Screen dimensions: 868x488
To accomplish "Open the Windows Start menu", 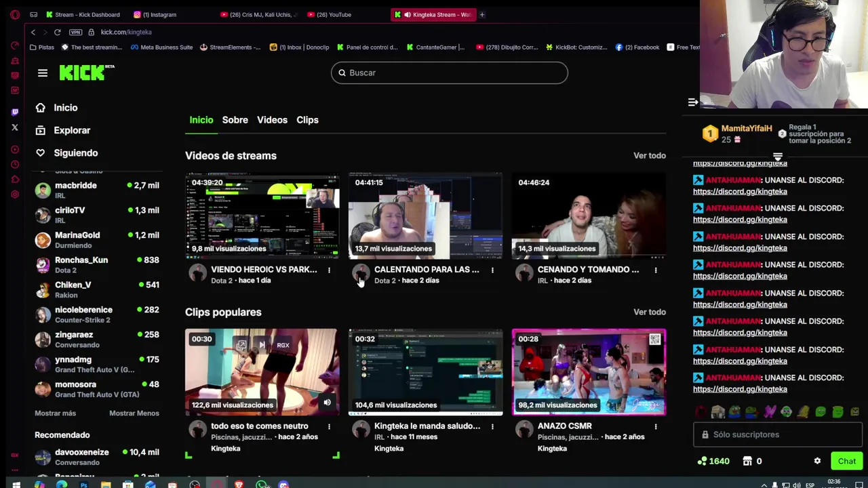I will point(16,484).
